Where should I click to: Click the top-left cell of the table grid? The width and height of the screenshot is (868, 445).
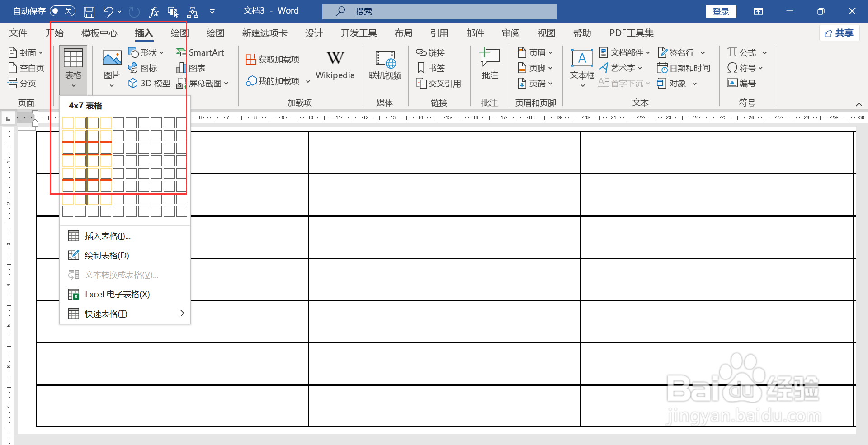pos(68,123)
